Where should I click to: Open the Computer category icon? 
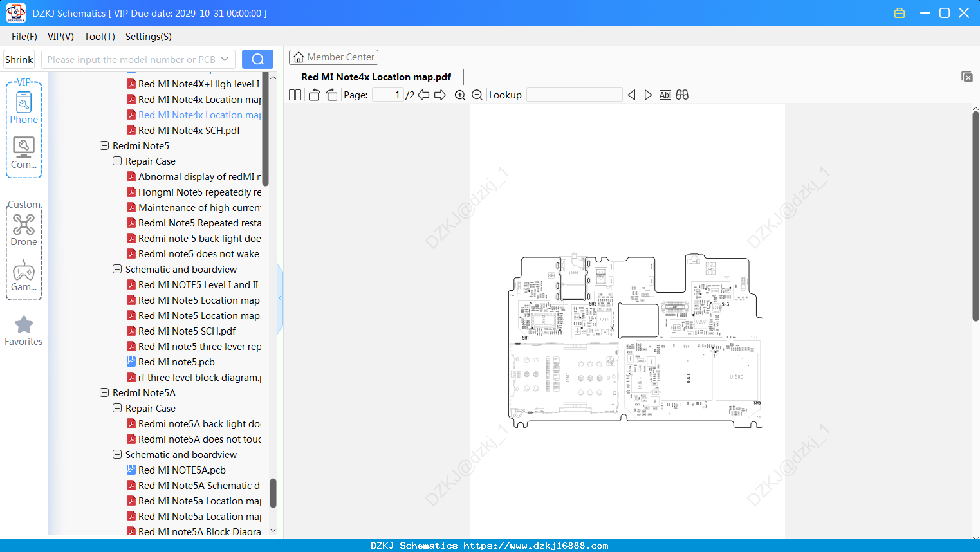(24, 153)
